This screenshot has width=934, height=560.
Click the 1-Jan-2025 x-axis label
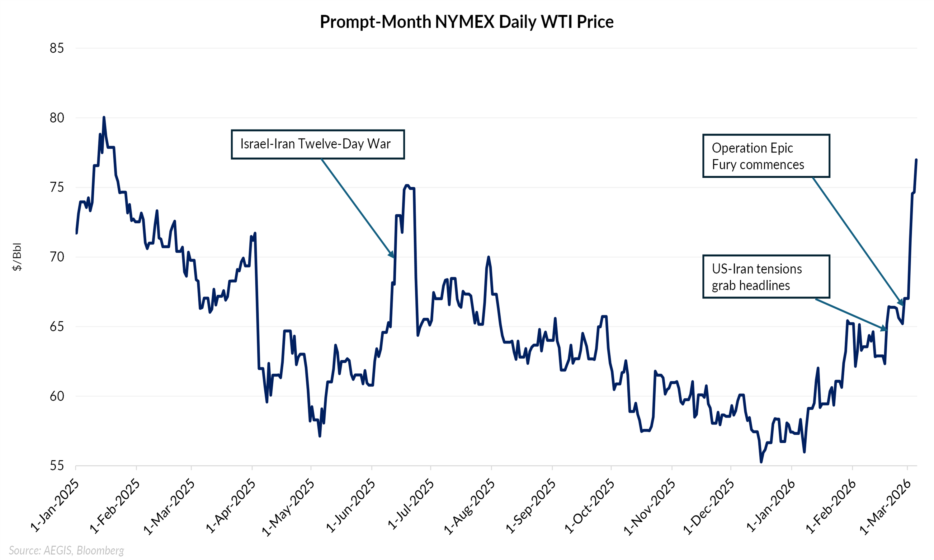point(55,506)
